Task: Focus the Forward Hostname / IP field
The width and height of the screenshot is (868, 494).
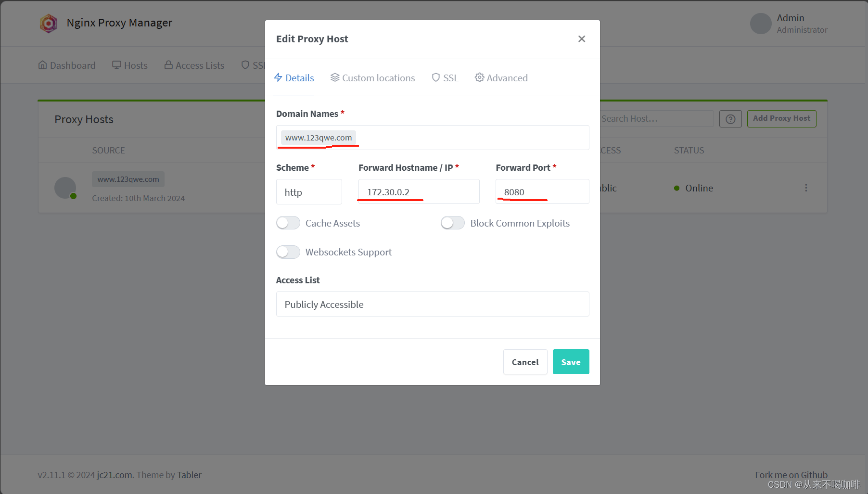Action: pyautogui.click(x=419, y=192)
